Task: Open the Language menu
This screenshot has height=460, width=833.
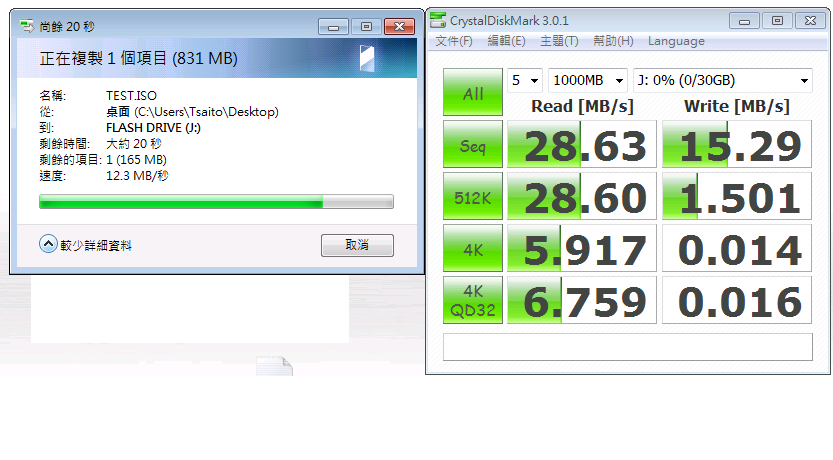Action: (x=676, y=41)
